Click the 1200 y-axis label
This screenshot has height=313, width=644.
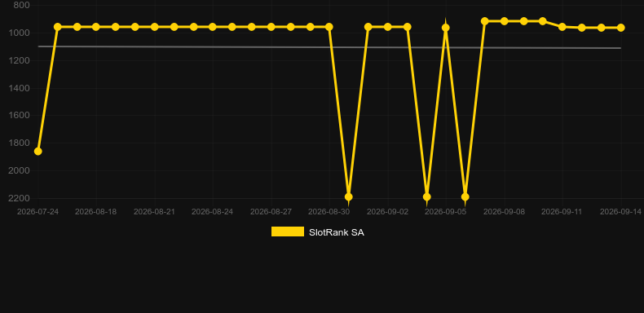tap(19, 60)
